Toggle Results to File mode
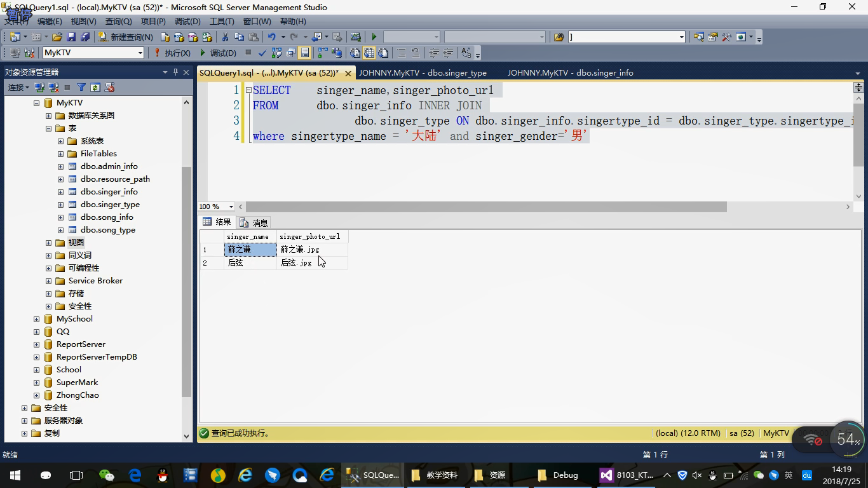The image size is (868, 488). click(383, 53)
